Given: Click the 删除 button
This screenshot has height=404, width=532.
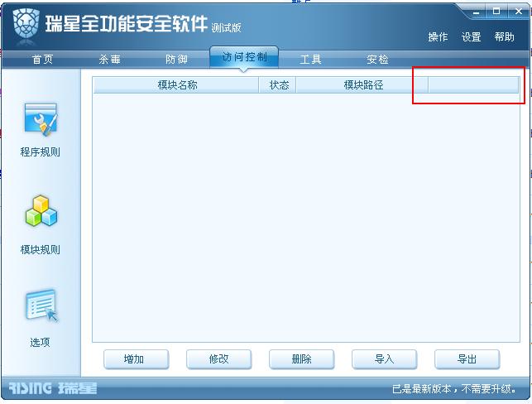Looking at the screenshot, I should [302, 359].
